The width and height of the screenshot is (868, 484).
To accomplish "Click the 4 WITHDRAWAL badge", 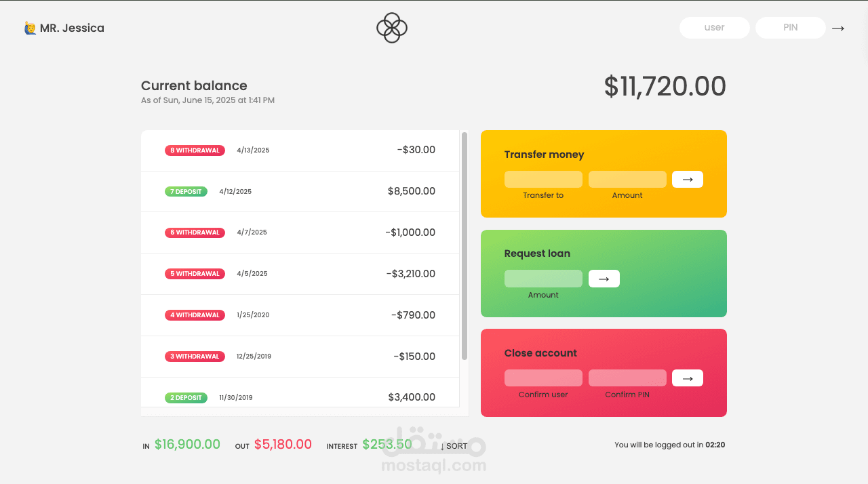I will [x=195, y=315].
